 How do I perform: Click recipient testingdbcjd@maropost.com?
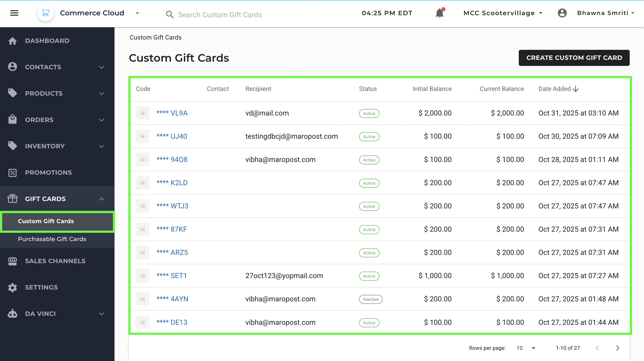pos(291,136)
